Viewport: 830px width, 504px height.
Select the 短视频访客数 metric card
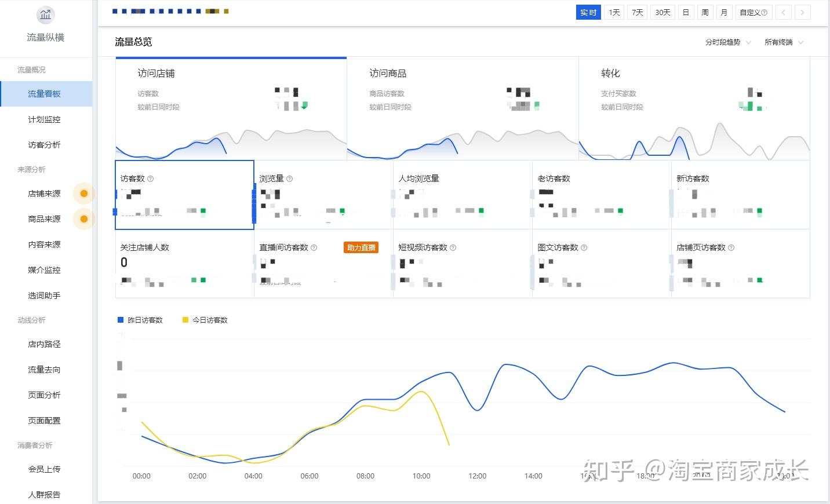[x=463, y=264]
